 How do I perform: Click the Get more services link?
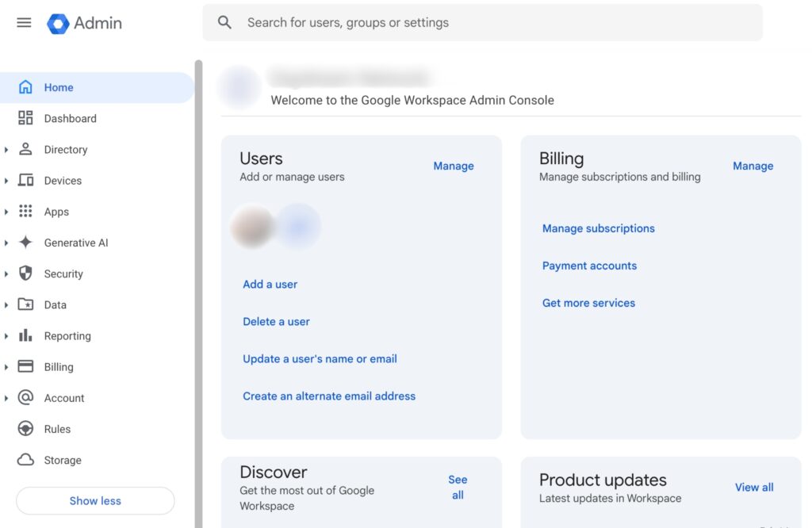tap(588, 303)
